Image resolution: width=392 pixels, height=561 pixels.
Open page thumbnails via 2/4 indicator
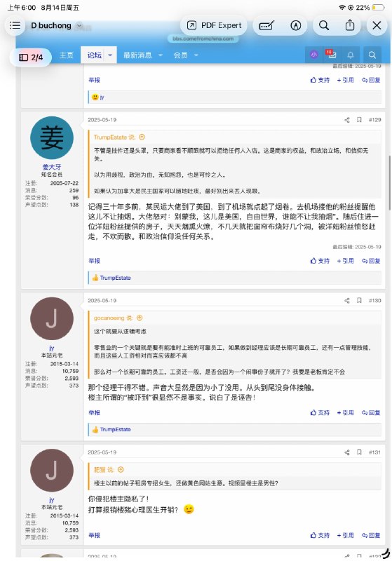click(x=31, y=58)
